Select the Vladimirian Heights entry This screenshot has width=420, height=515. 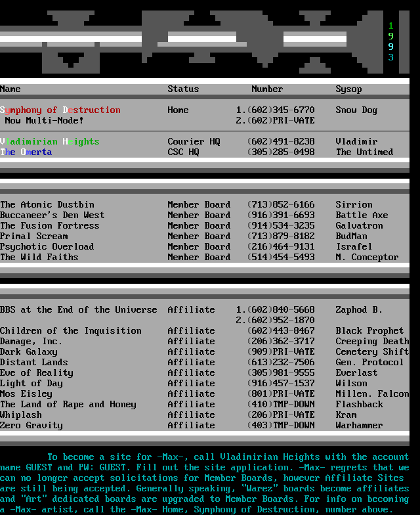coord(50,142)
